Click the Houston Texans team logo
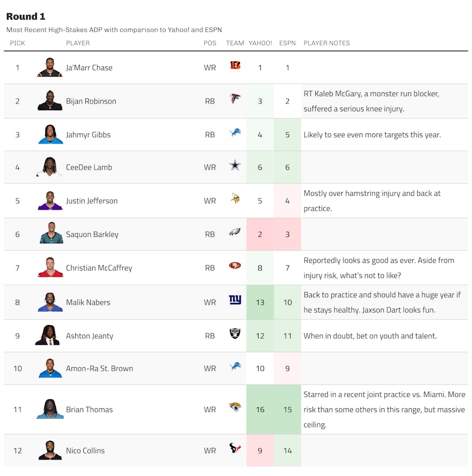Screen dimensions: 472x476 (235, 448)
